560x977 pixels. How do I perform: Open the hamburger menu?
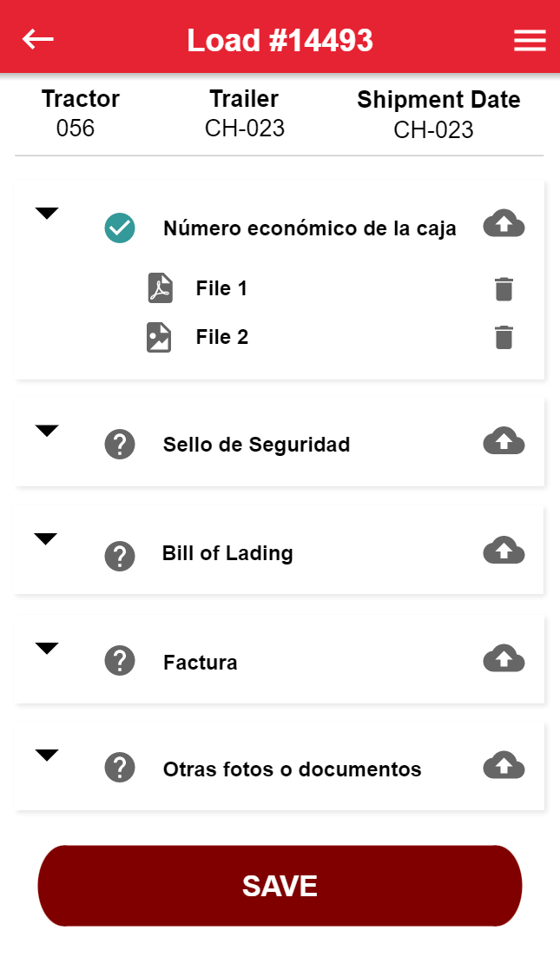[x=530, y=41]
